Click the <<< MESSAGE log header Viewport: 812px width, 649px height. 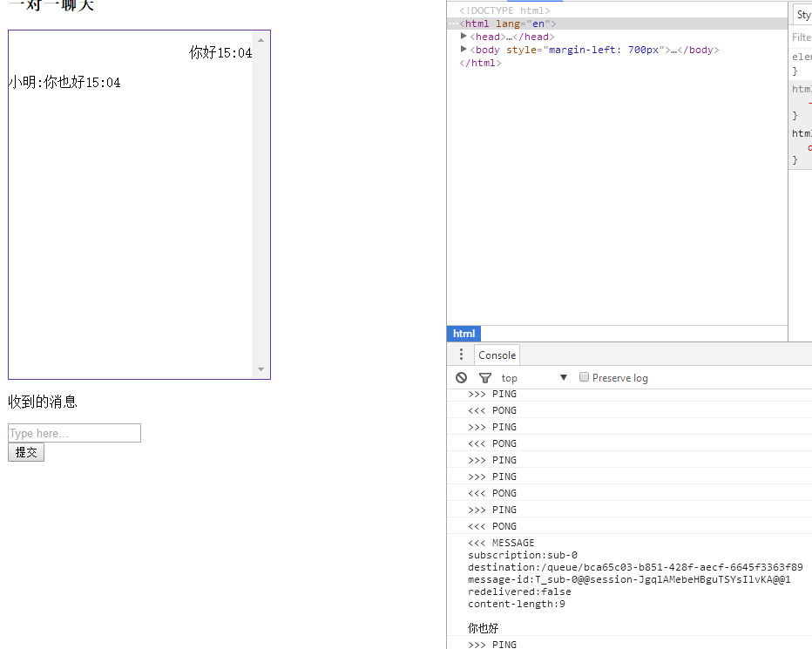coord(501,543)
